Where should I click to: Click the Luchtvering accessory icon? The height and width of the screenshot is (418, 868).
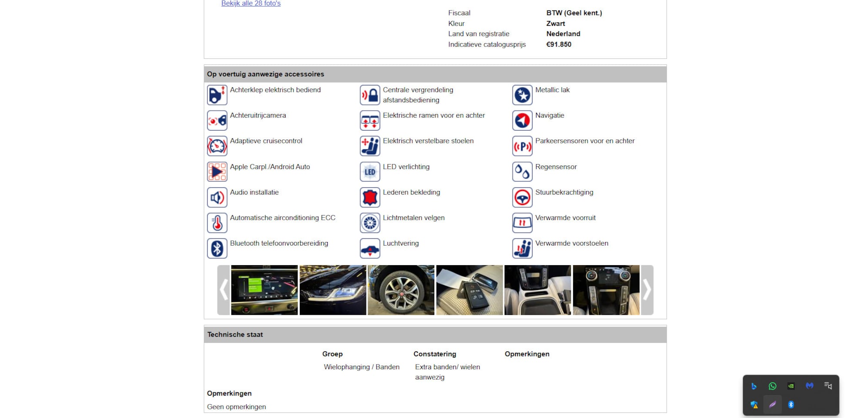(x=370, y=249)
